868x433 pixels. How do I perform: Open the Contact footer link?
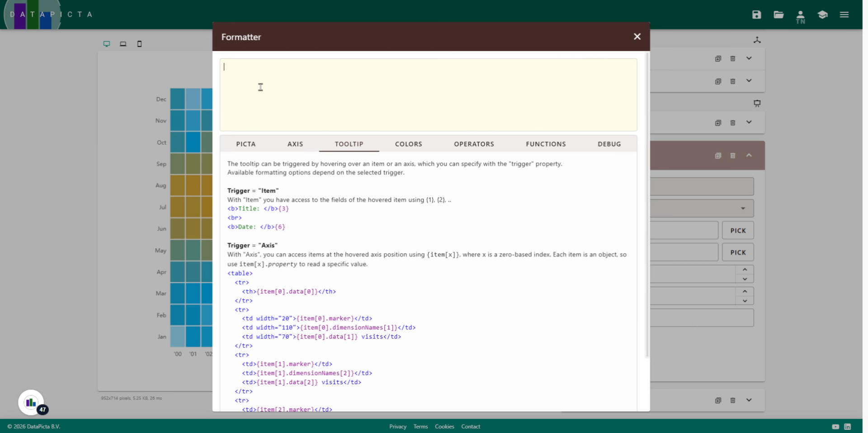pyautogui.click(x=471, y=427)
